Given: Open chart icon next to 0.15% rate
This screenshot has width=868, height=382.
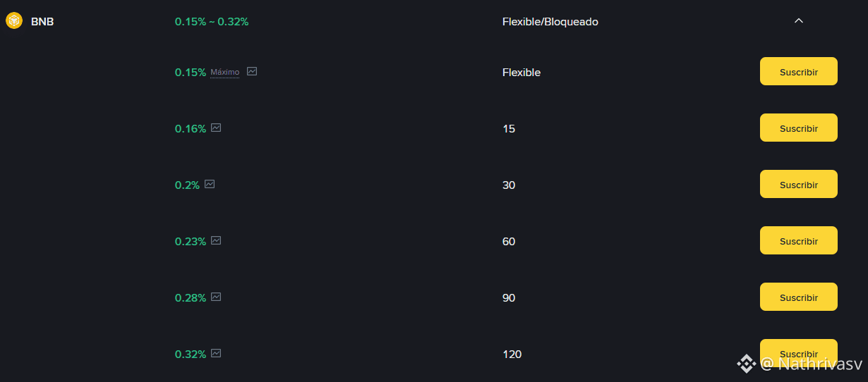Looking at the screenshot, I should tap(252, 71).
